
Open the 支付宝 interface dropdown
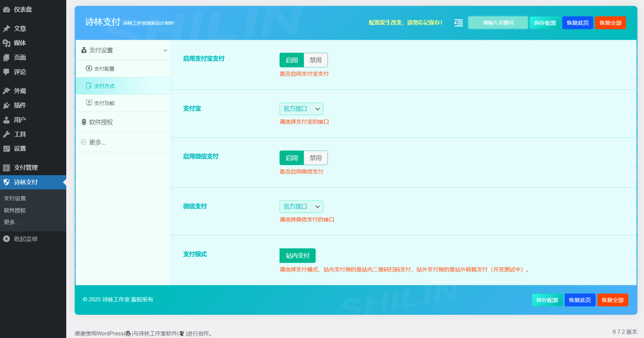pyautogui.click(x=301, y=109)
